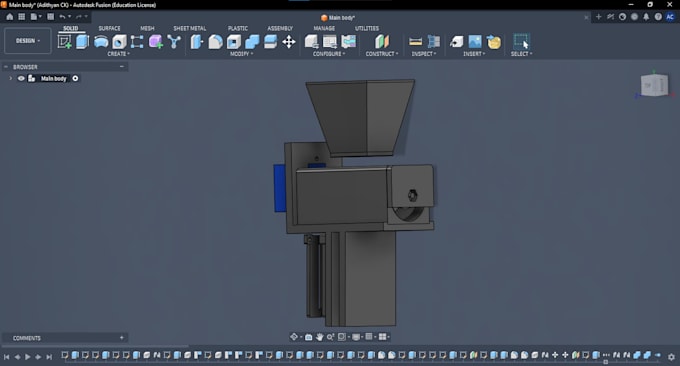This screenshot has height=366, width=680.
Task: Select the Split Body tool
Action: click(270, 42)
